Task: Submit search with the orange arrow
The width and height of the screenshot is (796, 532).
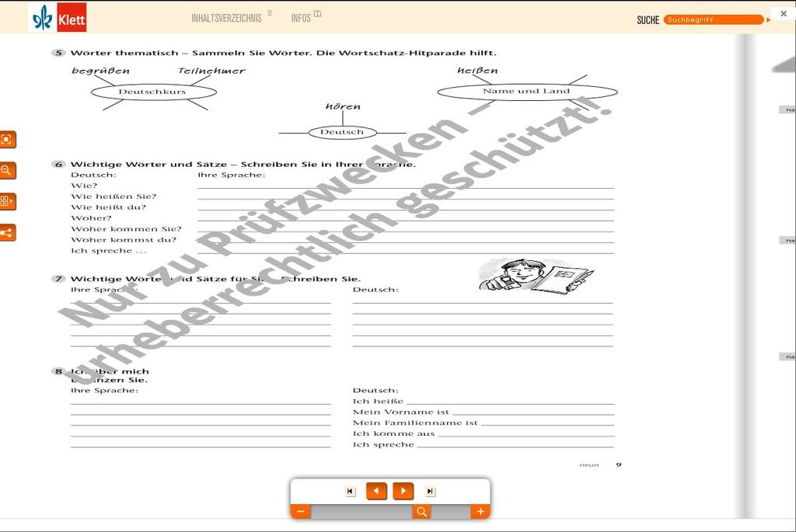Action: (x=769, y=20)
